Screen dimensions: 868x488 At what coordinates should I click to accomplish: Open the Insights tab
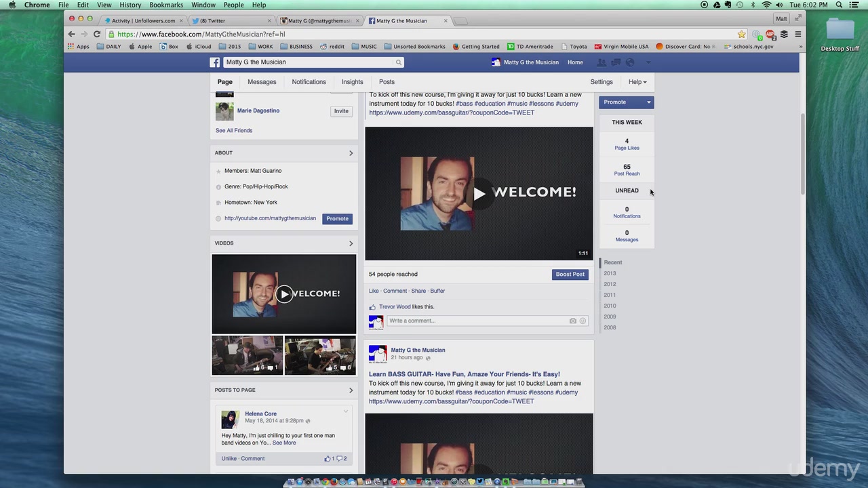point(352,82)
